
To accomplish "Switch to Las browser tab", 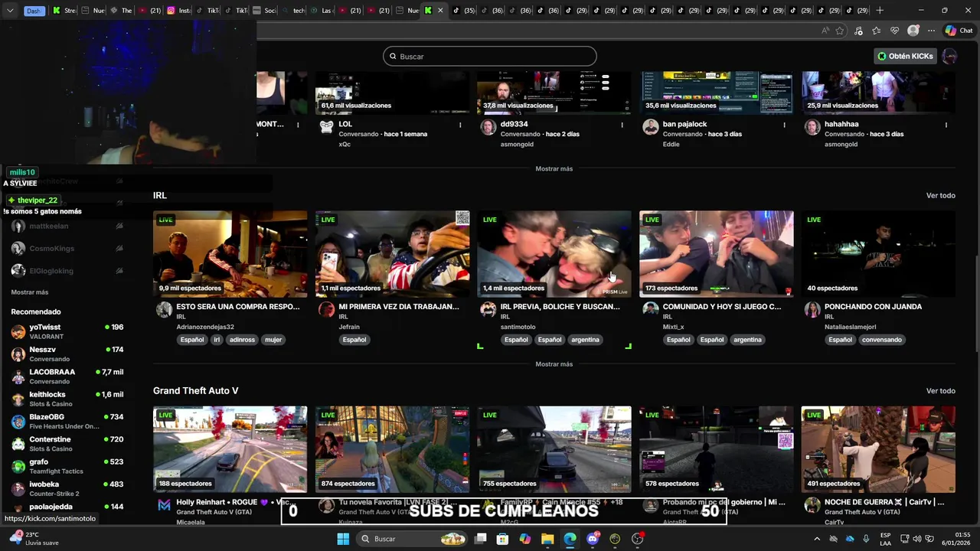I will click(x=321, y=11).
